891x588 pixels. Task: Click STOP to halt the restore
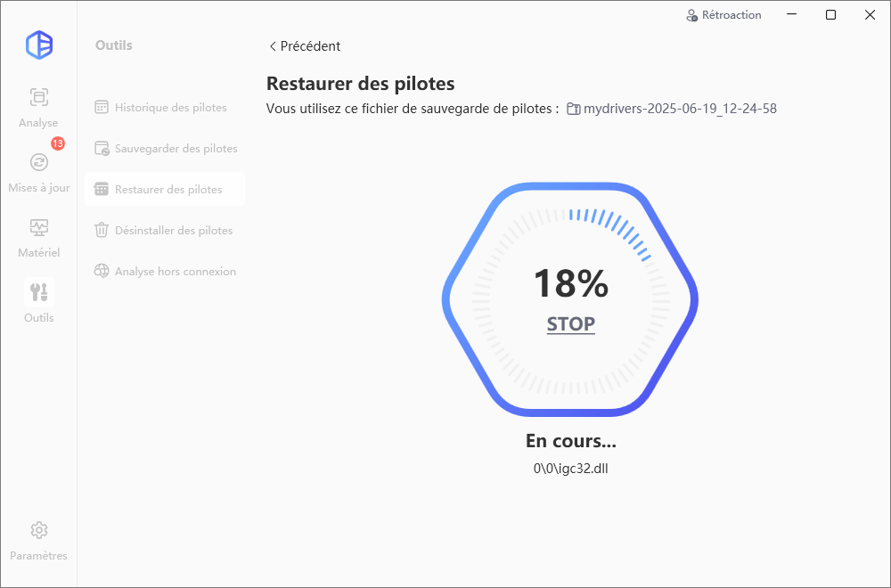click(x=570, y=323)
